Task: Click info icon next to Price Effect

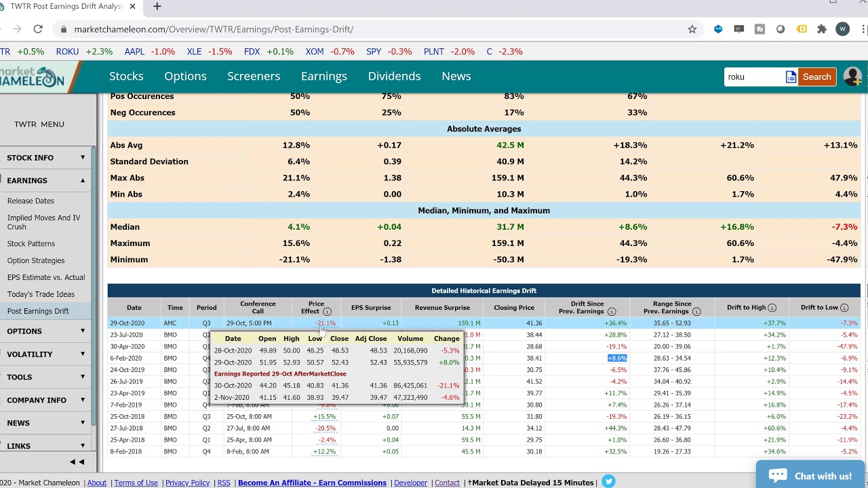Action: (x=327, y=312)
